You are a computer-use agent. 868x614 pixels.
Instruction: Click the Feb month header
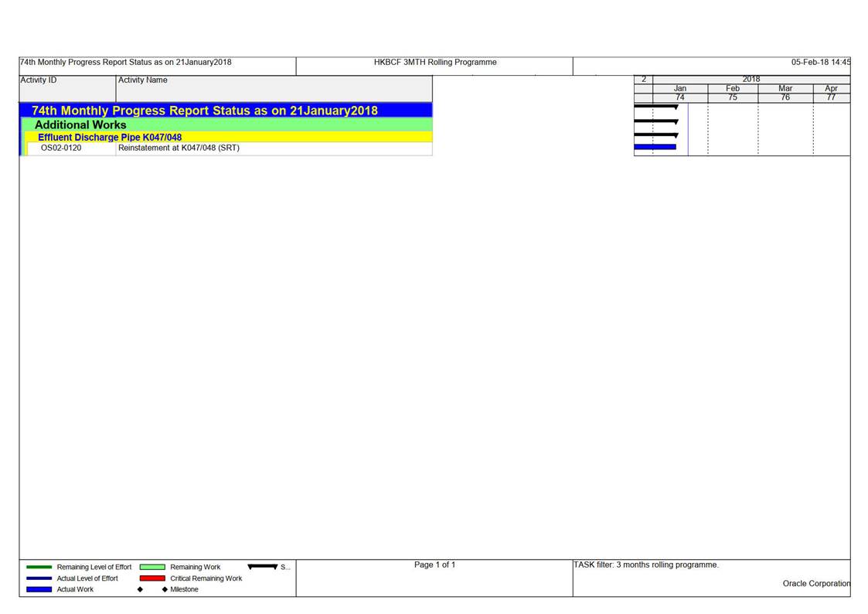tap(733, 88)
